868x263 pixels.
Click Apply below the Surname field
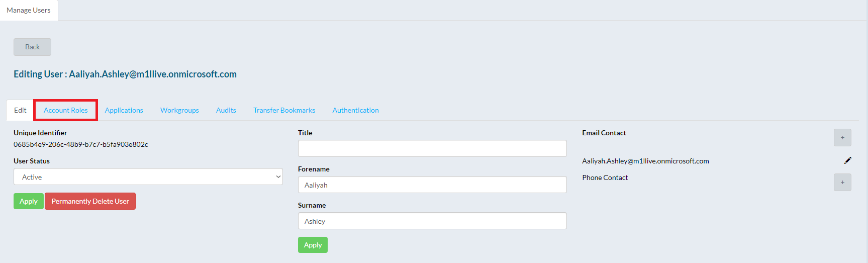313,245
